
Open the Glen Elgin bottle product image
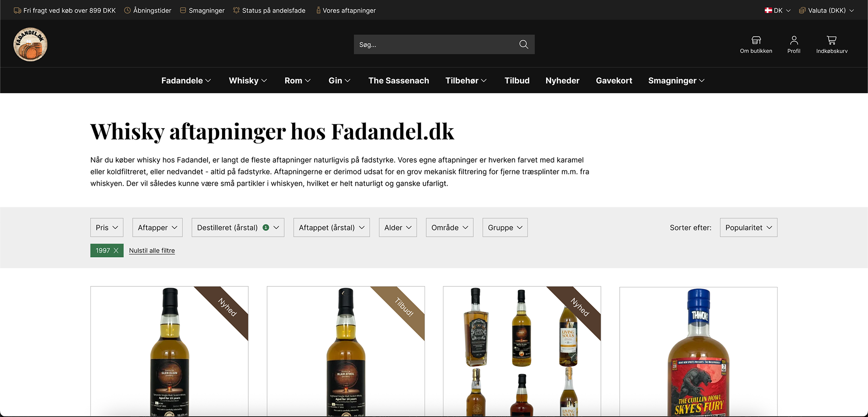[170, 351]
